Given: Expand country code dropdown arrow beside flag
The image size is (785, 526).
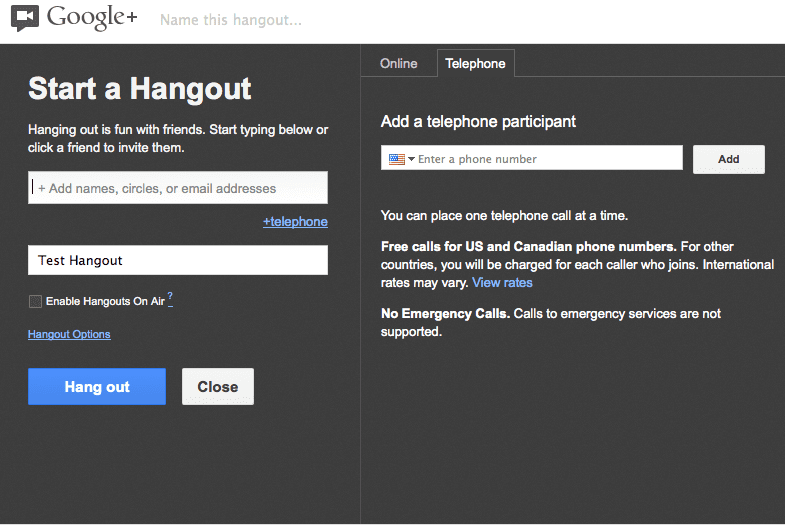Looking at the screenshot, I should click(x=411, y=160).
